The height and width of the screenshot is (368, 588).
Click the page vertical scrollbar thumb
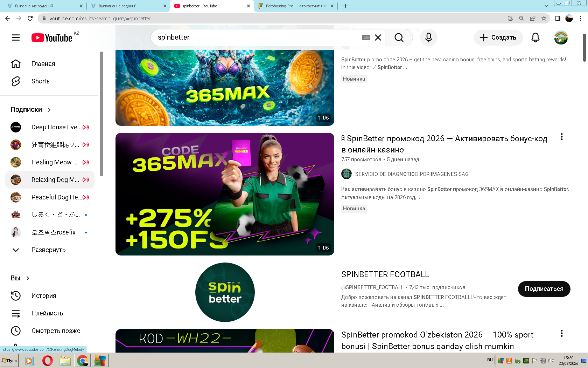pyautogui.click(x=584, y=48)
